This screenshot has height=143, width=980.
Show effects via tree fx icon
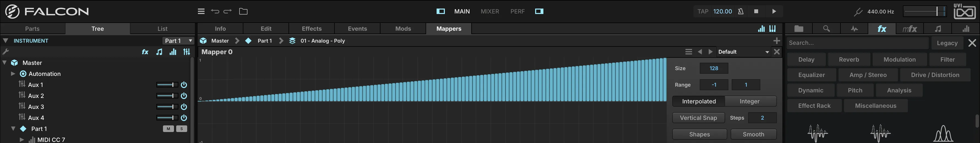coord(145,52)
